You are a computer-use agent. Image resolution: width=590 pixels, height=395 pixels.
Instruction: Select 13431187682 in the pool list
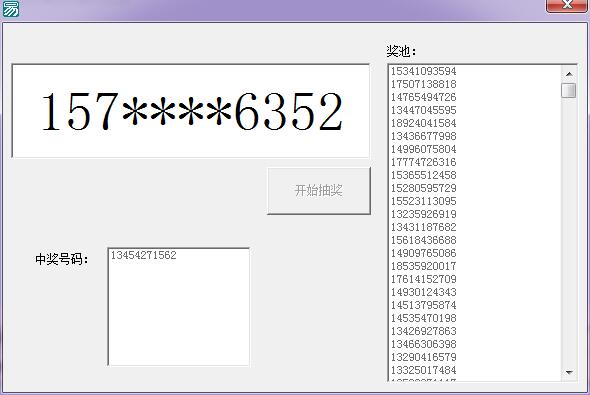coord(423,227)
